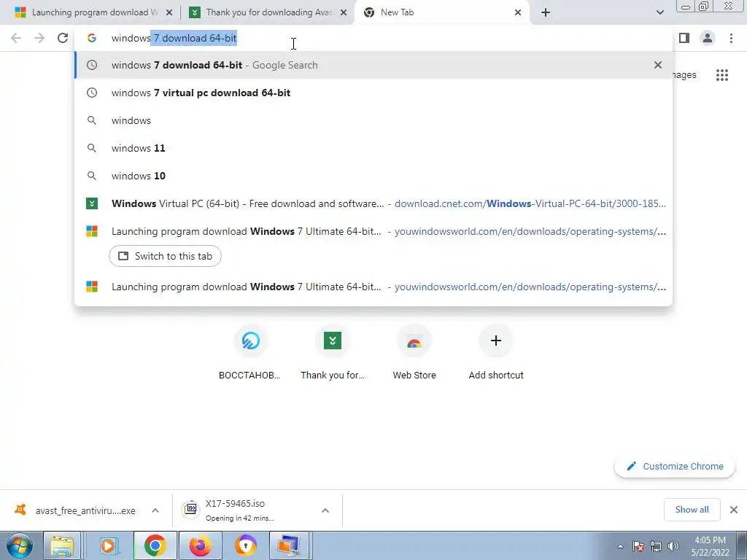747x560 pixels.
Task: Select the 'windows 11' suggestion
Action: (x=373, y=148)
